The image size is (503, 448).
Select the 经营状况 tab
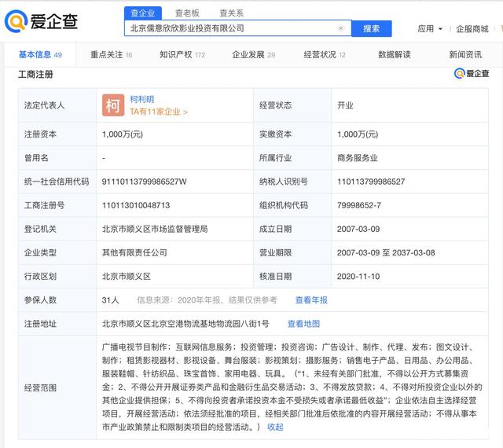click(325, 54)
